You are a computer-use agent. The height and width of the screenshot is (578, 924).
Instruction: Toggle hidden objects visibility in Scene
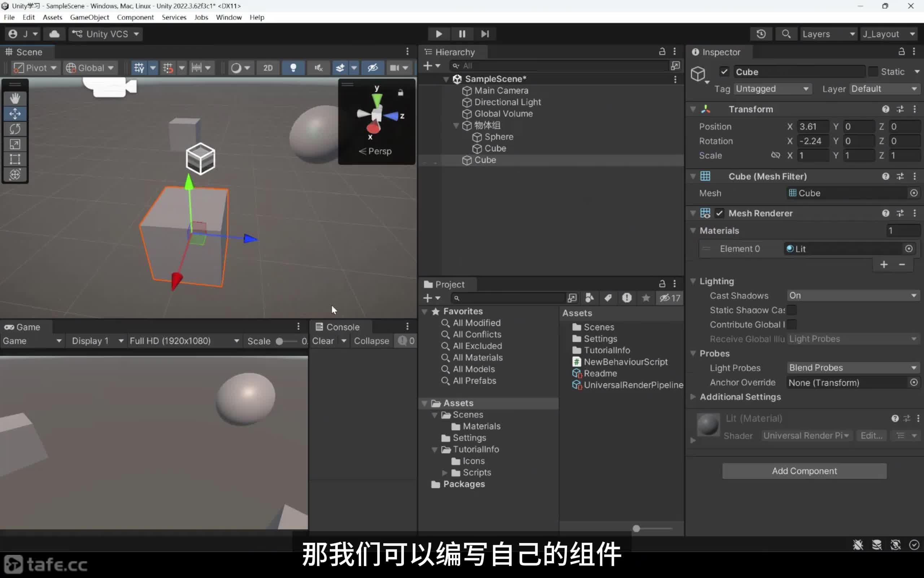point(372,68)
